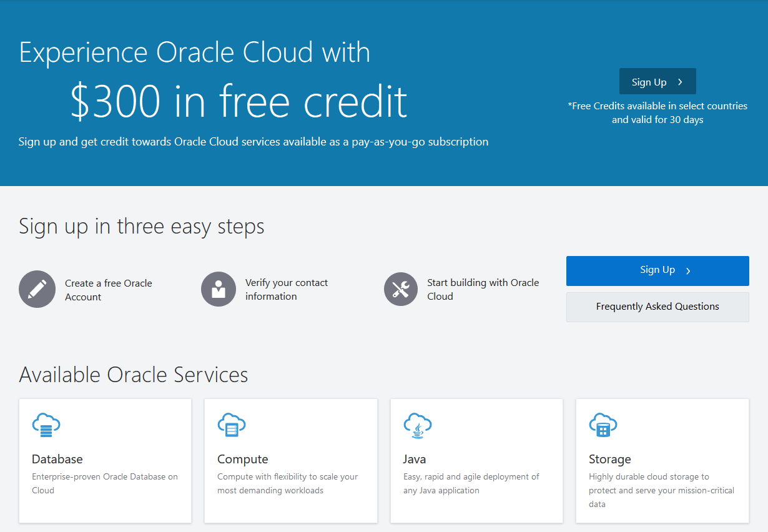
Task: Click the 'Start building with Oracle Cloud' step text
Action: (483, 289)
